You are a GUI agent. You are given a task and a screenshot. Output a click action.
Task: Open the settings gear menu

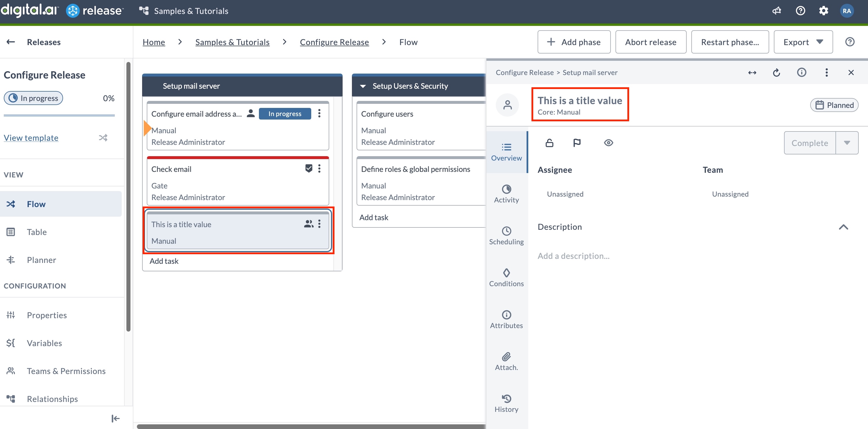pos(824,11)
